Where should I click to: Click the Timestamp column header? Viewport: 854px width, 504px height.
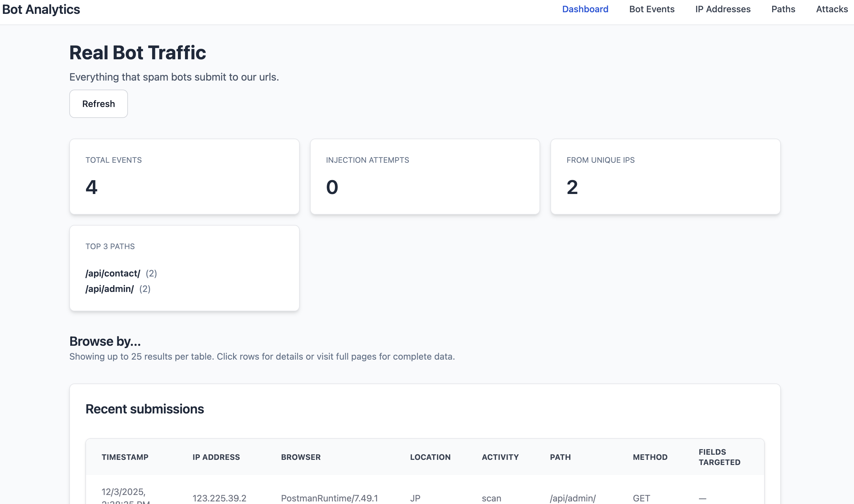coord(125,457)
